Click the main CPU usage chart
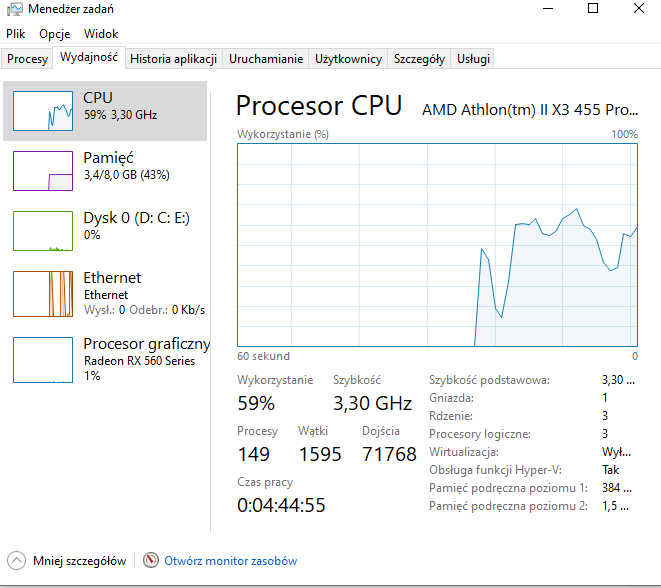Image resolution: width=661 pixels, height=588 pixels. click(x=437, y=245)
